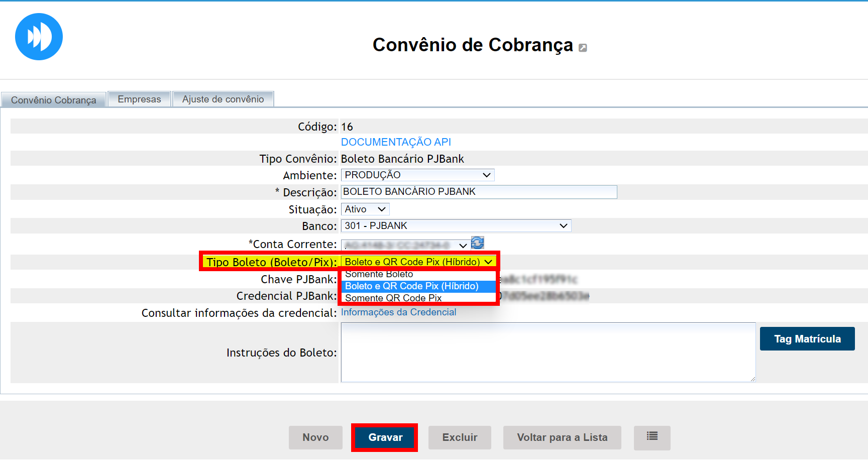Click the Gravar button to save
This screenshot has width=868, height=464.
[385, 437]
